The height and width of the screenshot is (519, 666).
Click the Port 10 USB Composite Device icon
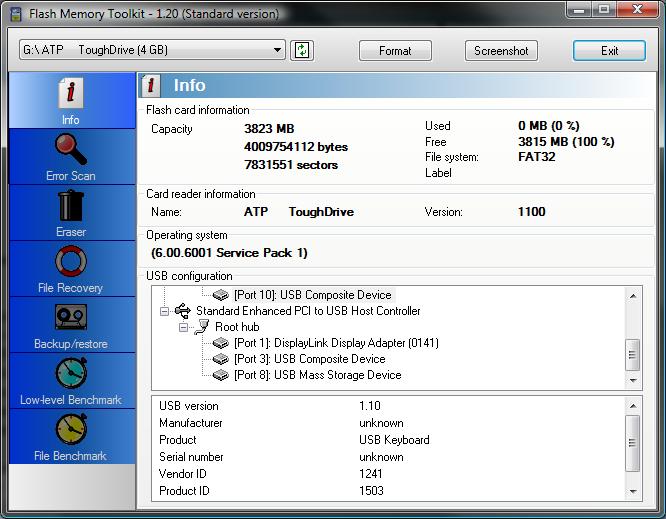coord(220,295)
